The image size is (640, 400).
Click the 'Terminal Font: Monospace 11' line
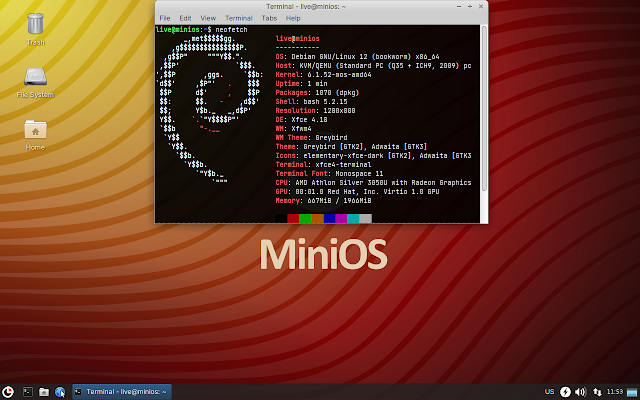point(329,173)
